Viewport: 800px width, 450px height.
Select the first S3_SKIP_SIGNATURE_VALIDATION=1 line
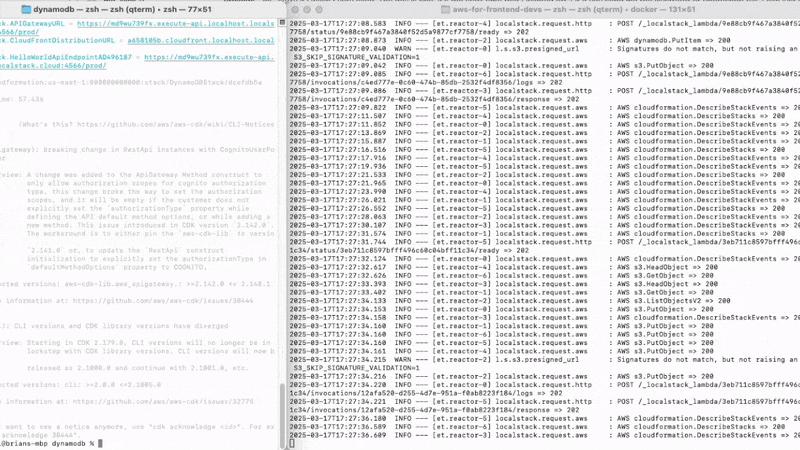point(357,57)
